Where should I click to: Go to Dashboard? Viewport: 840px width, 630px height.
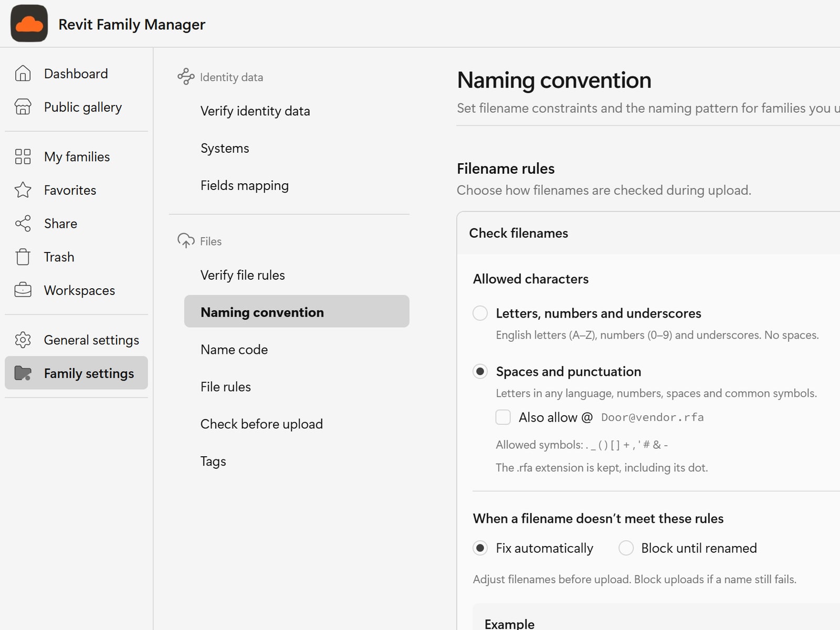(76, 73)
